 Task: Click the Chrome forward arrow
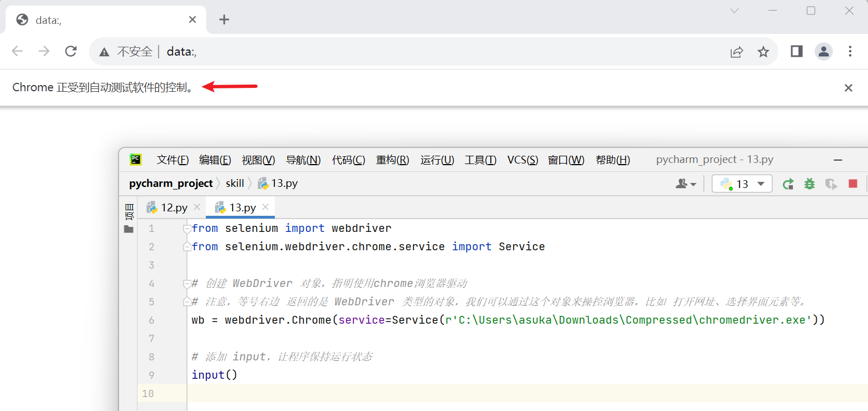[x=44, y=52]
